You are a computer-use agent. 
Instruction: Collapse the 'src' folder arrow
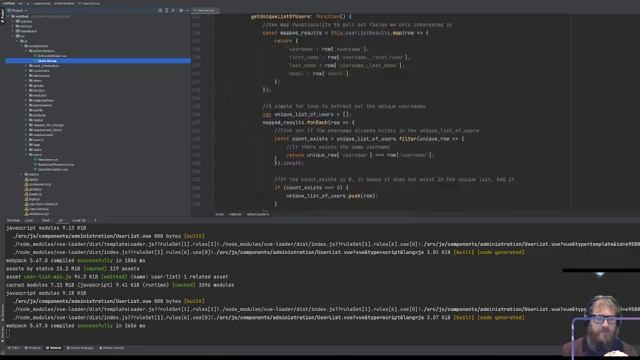point(13,36)
